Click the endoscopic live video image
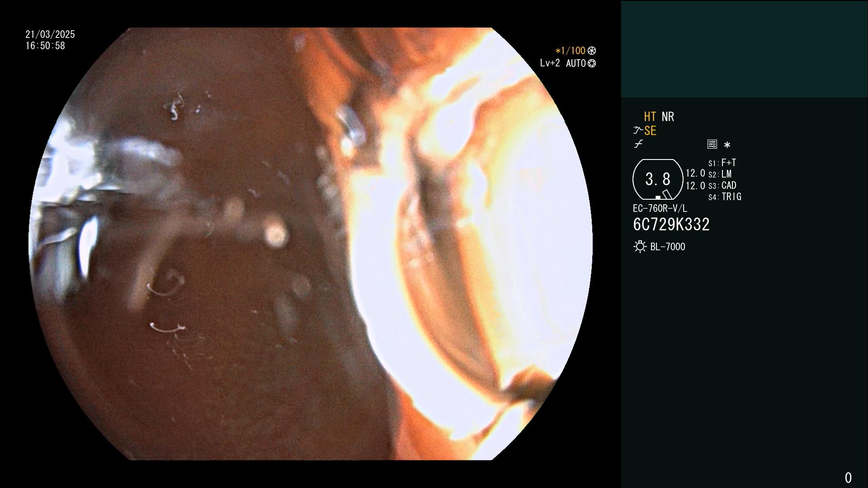 [311, 244]
